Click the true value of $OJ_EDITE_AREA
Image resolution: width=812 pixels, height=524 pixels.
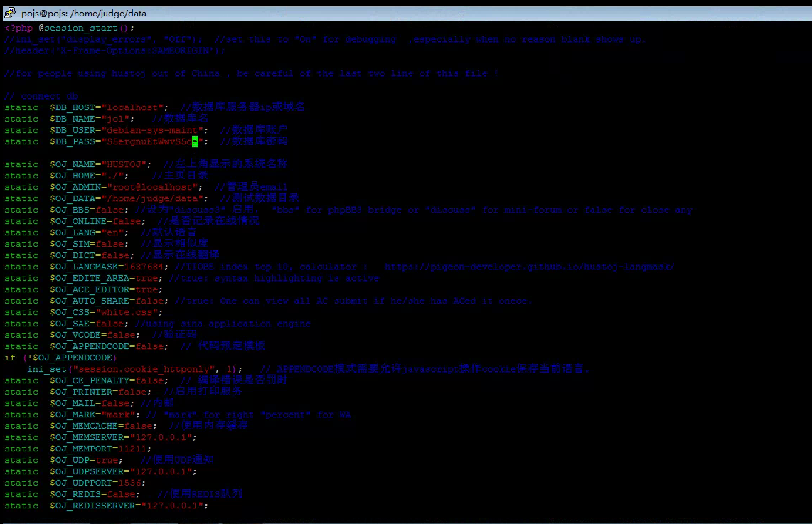[146, 279]
